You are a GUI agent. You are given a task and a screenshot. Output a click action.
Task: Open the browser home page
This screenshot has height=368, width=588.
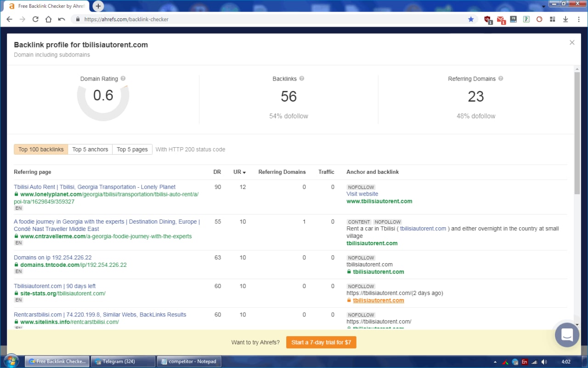click(48, 19)
